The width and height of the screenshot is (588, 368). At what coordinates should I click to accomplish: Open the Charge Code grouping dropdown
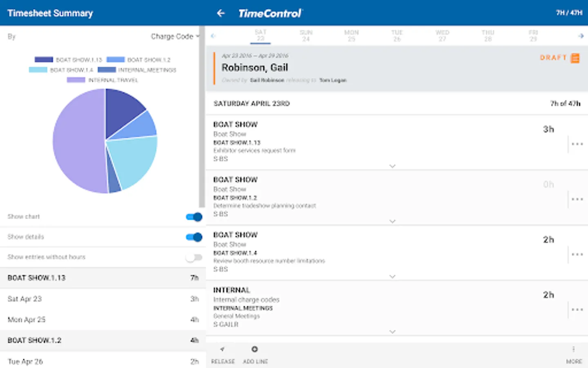pos(175,36)
